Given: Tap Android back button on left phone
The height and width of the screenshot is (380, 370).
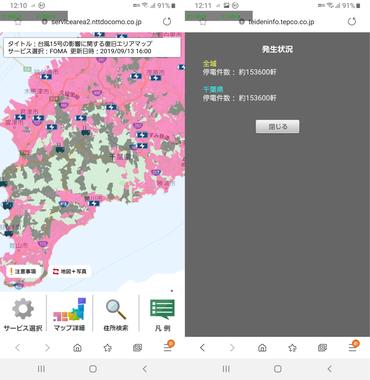Looking at the screenshot, I should [x=145, y=369].
